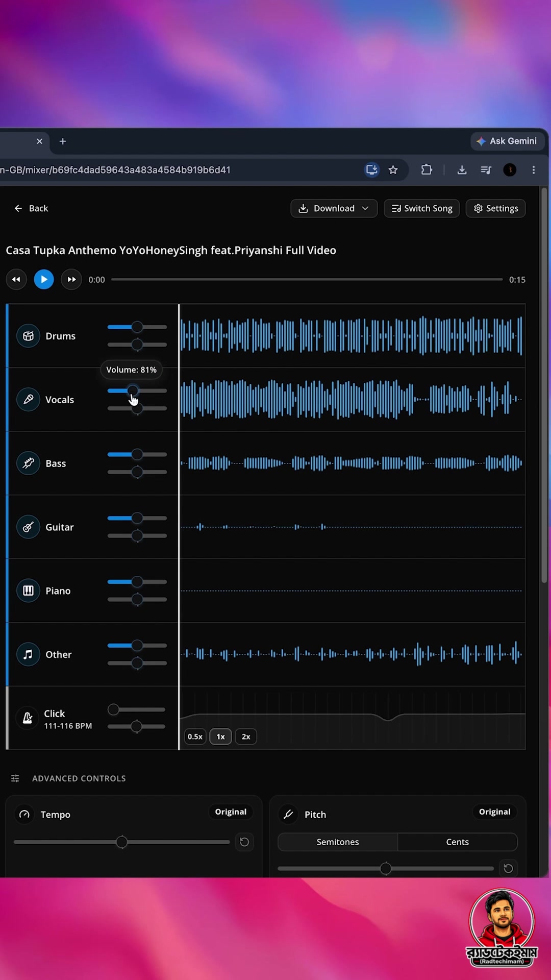
Task: Open the Switch Song button
Action: click(421, 208)
